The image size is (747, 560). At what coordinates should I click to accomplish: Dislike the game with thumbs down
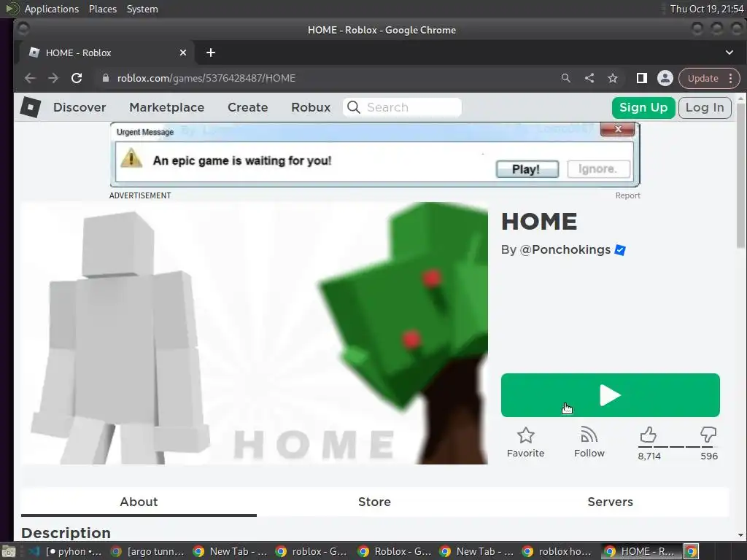[x=708, y=435]
